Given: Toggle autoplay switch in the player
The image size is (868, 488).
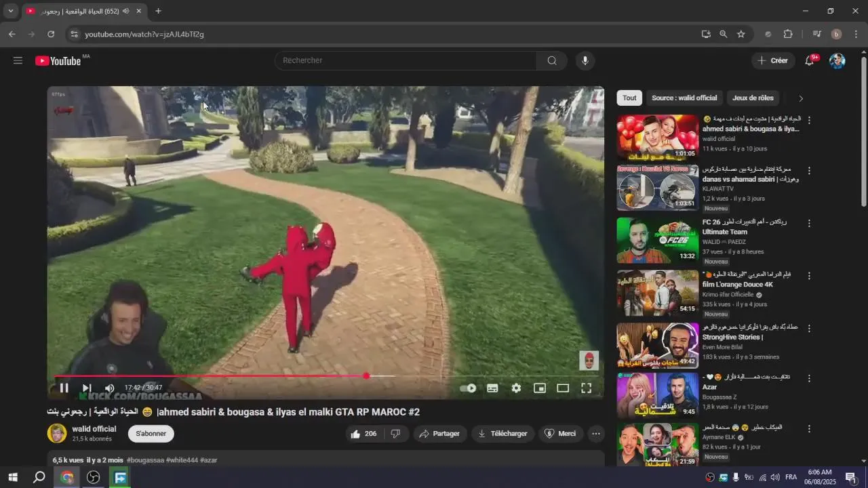Looking at the screenshot, I should tap(468, 388).
